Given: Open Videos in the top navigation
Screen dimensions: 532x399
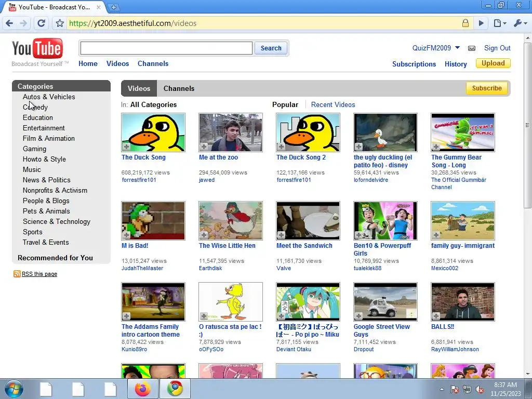Looking at the screenshot, I should click(117, 63).
